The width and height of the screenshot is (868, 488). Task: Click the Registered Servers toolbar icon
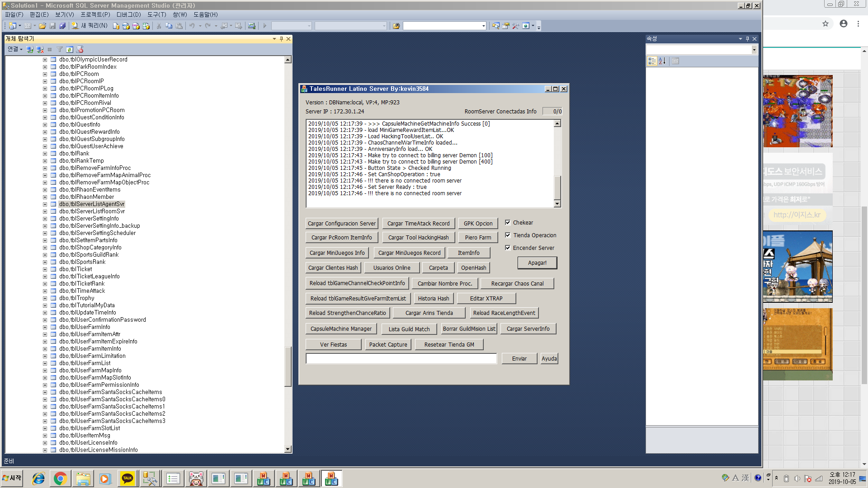click(x=496, y=26)
